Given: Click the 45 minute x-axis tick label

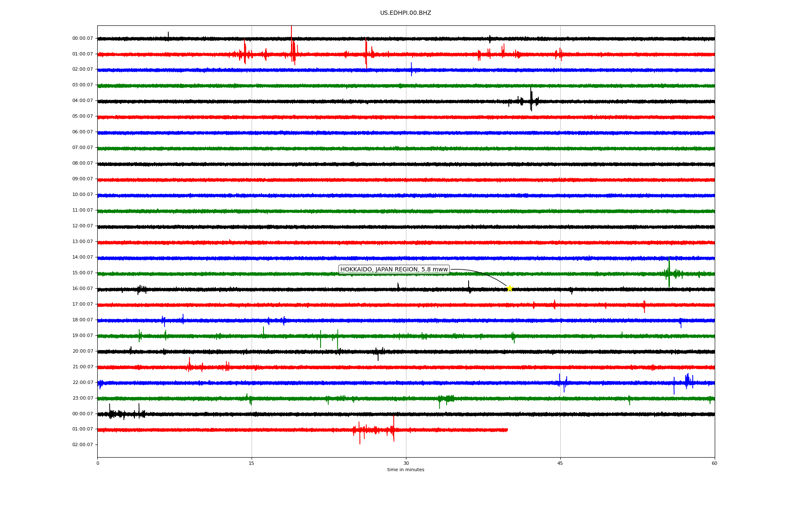Looking at the screenshot, I should point(560,463).
